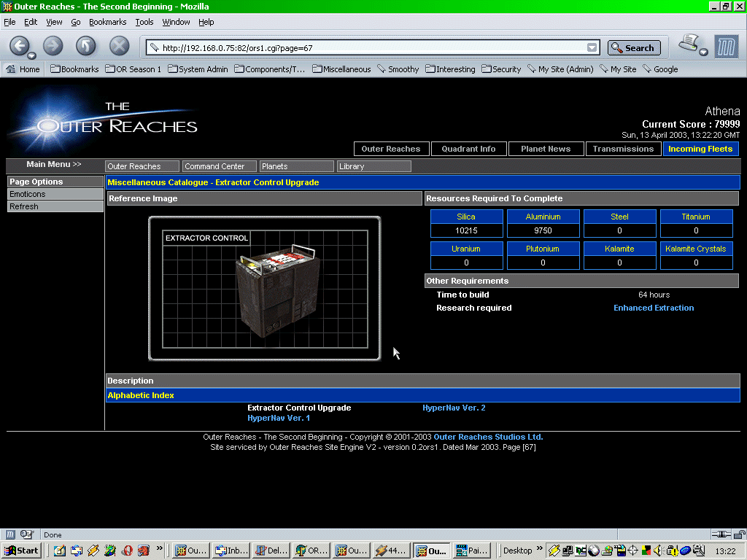Image resolution: width=747 pixels, height=560 pixels.
Task: Open the Bookmarks menu
Action: [x=107, y=22]
